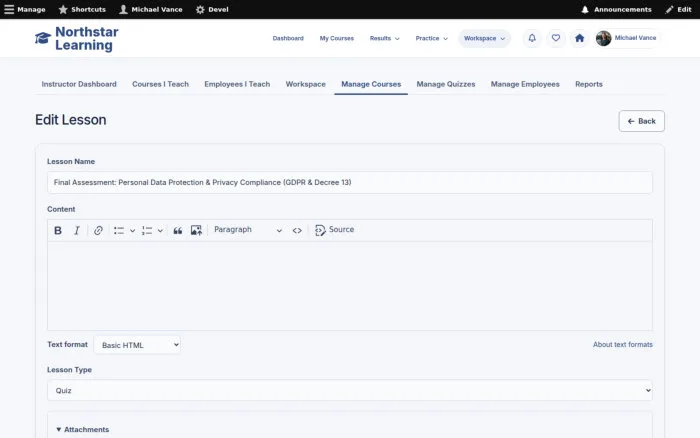
Task: Switch to Instructor Dashboard tab
Action: click(79, 84)
